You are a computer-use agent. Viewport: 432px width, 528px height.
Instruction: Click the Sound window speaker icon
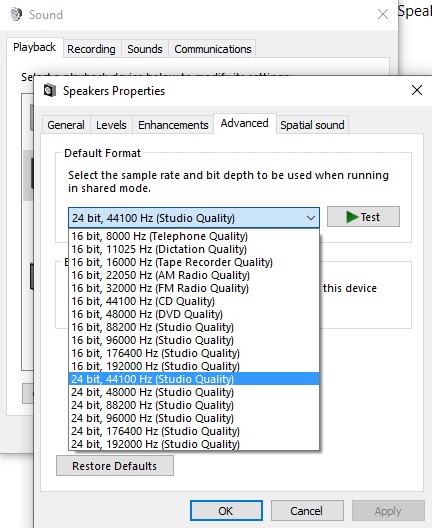tap(16, 14)
